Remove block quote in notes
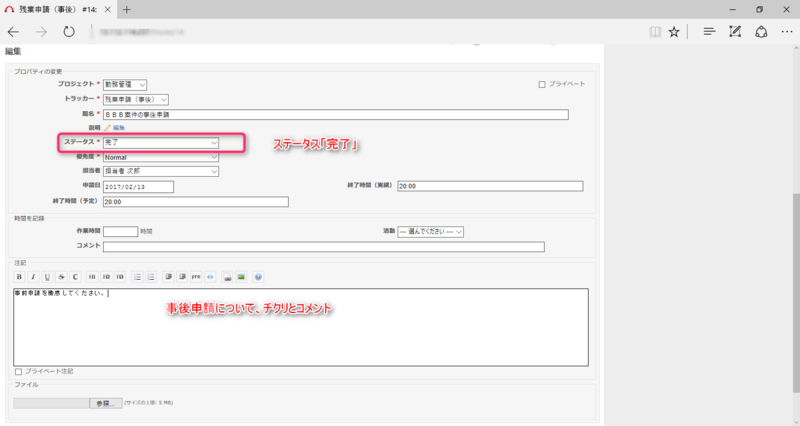 (x=182, y=277)
